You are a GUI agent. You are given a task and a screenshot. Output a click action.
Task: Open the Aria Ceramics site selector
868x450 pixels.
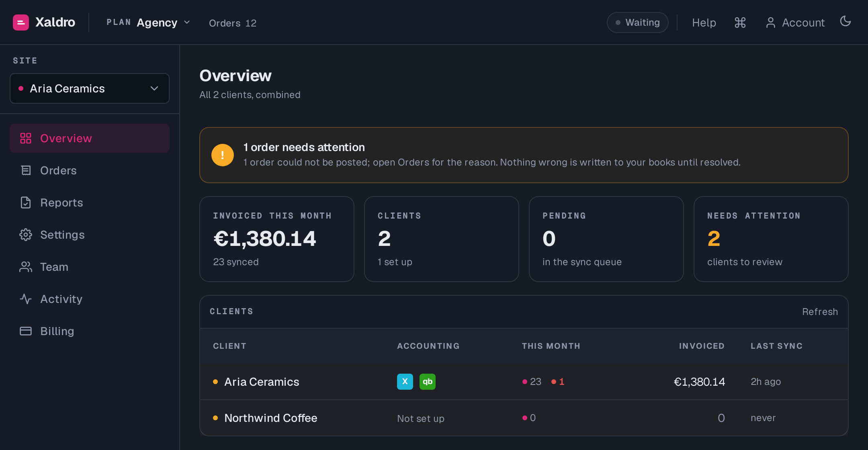click(90, 88)
